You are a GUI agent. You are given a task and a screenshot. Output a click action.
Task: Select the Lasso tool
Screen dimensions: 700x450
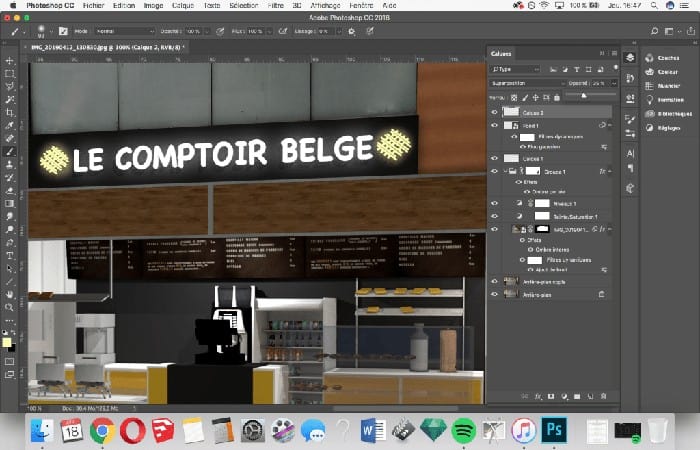[x=9, y=86]
